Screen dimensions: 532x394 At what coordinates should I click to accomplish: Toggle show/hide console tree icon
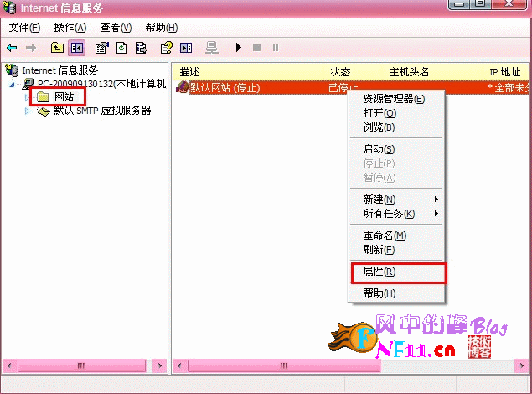(x=77, y=48)
